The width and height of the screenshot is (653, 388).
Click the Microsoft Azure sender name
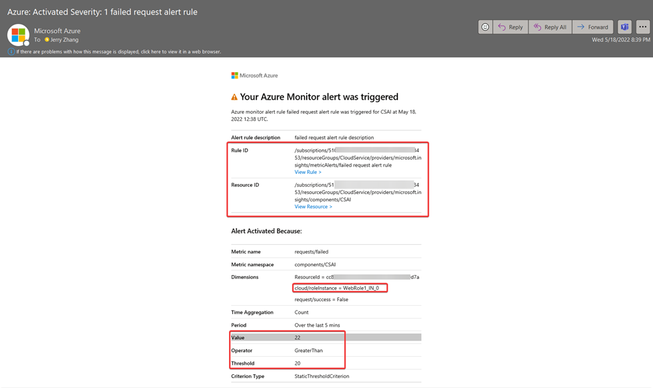coord(57,31)
